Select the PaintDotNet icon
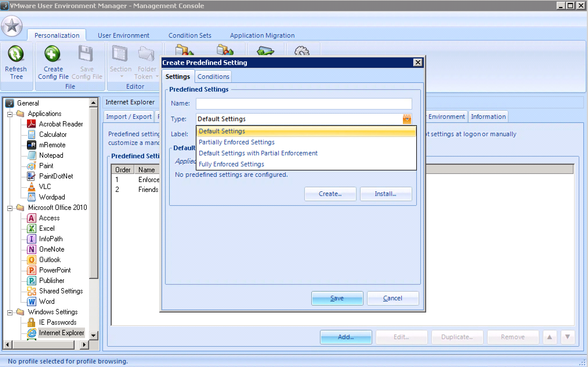Image resolution: width=588 pixels, height=367 pixels. click(31, 176)
